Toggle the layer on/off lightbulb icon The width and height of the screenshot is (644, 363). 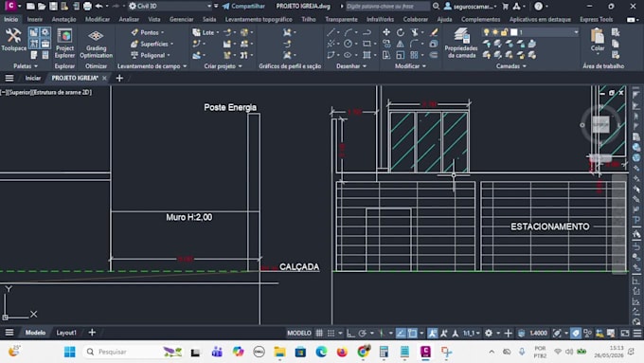[486, 32]
